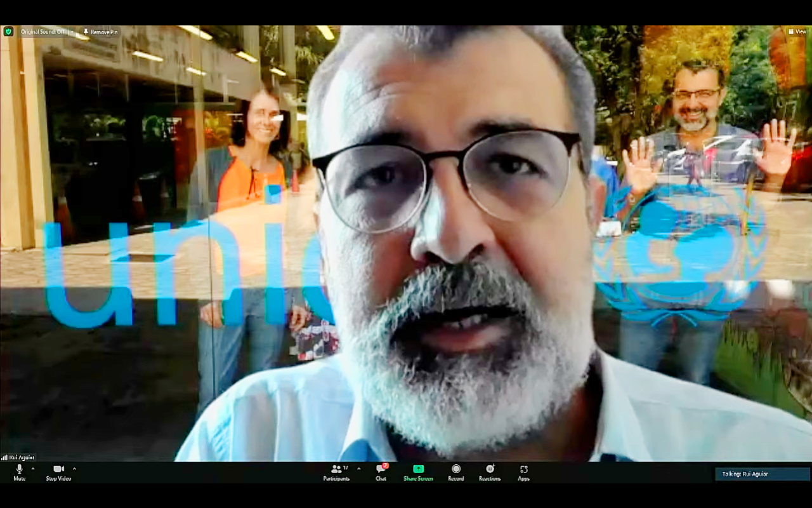812x508 pixels.
Task: Click the green encryption shield icon
Action: pos(8,31)
